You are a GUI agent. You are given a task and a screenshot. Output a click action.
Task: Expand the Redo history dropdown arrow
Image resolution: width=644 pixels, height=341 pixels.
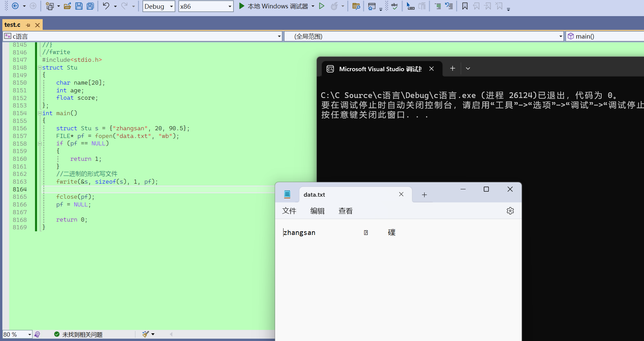coord(133,6)
